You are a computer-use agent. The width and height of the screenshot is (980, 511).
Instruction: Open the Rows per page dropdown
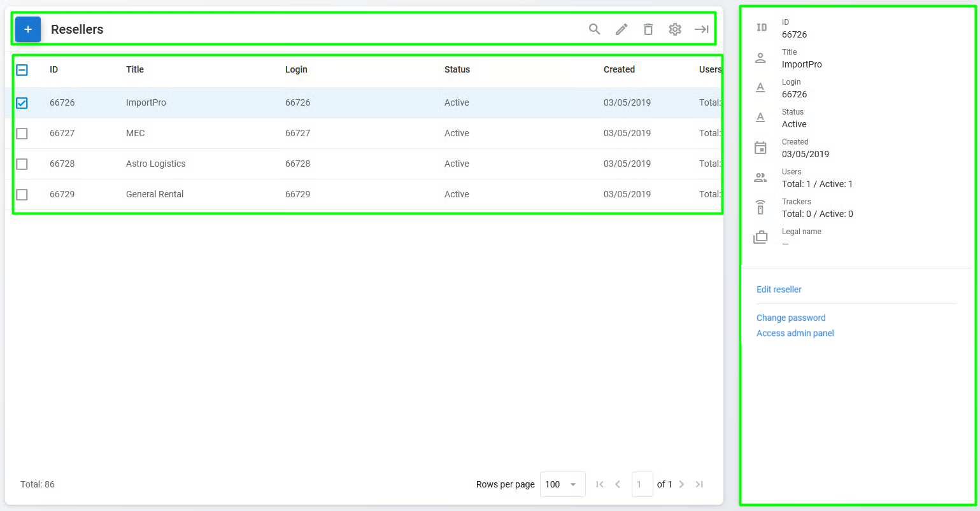(562, 484)
